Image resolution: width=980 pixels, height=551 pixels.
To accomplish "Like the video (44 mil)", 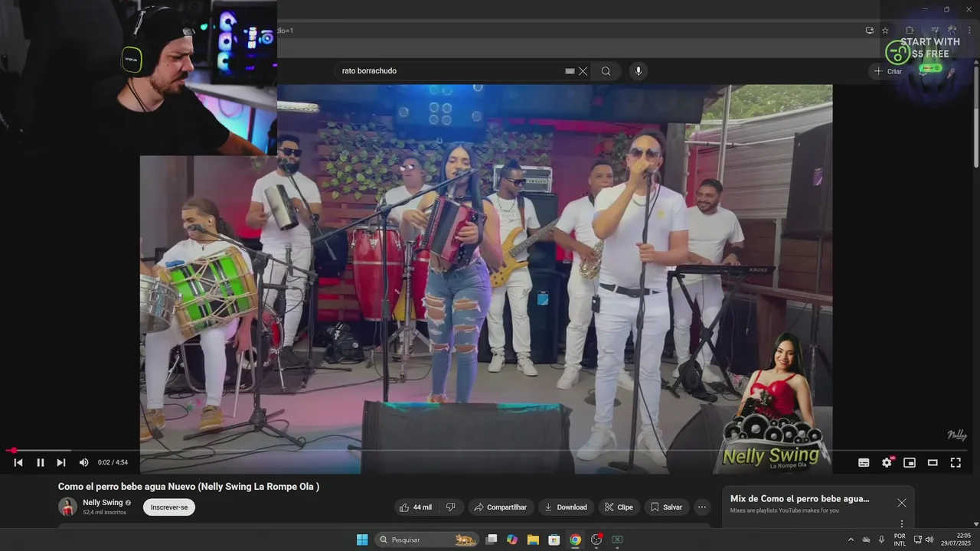I will point(416,507).
